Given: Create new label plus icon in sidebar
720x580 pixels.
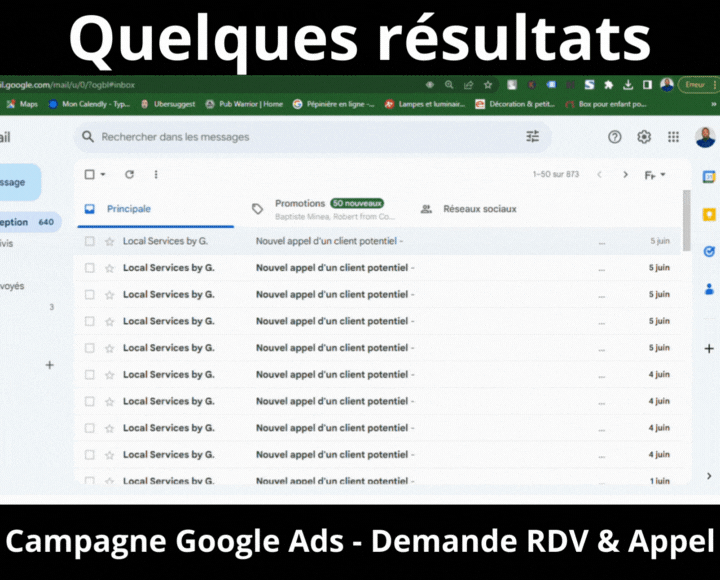Looking at the screenshot, I should [50, 365].
